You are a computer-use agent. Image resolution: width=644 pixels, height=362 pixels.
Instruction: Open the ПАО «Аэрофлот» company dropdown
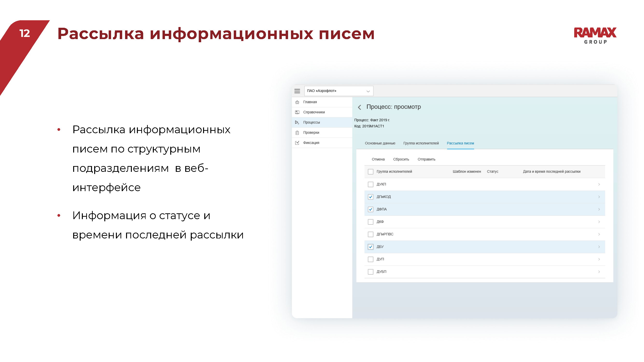tap(339, 91)
